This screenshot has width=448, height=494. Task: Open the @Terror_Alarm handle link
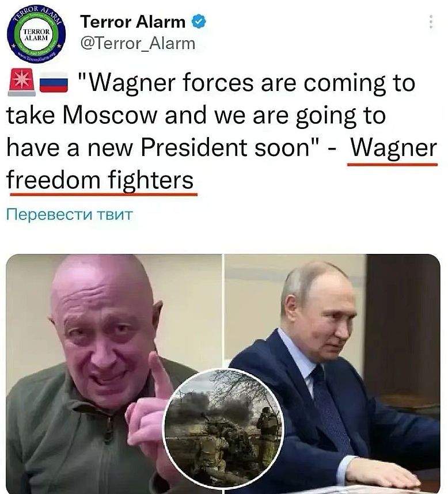point(138,44)
